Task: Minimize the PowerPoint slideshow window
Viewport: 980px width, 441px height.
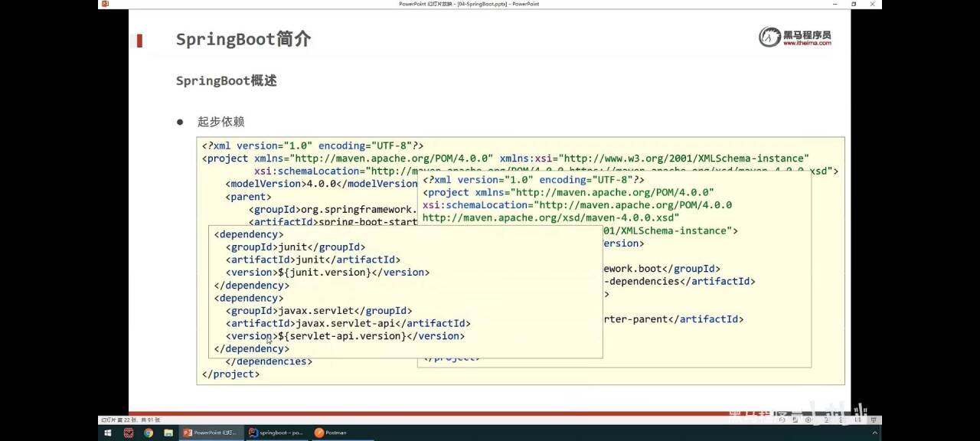Action: 835,4
